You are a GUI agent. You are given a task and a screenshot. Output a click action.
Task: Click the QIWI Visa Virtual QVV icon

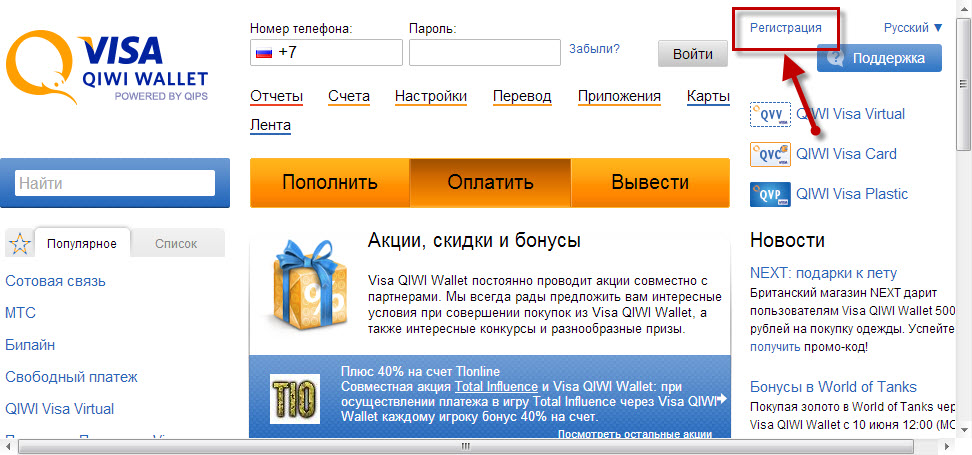click(x=771, y=115)
